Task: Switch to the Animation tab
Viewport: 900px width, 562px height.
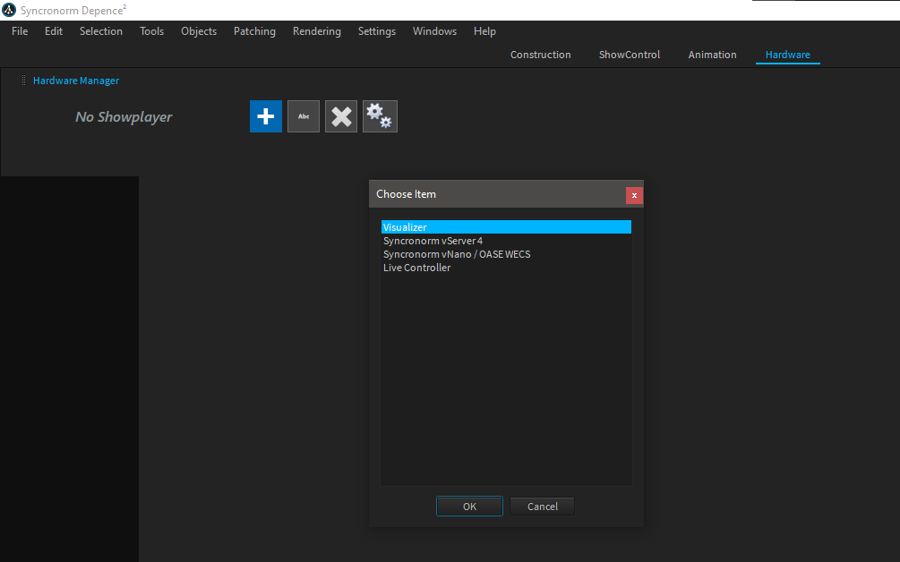Action: point(712,55)
